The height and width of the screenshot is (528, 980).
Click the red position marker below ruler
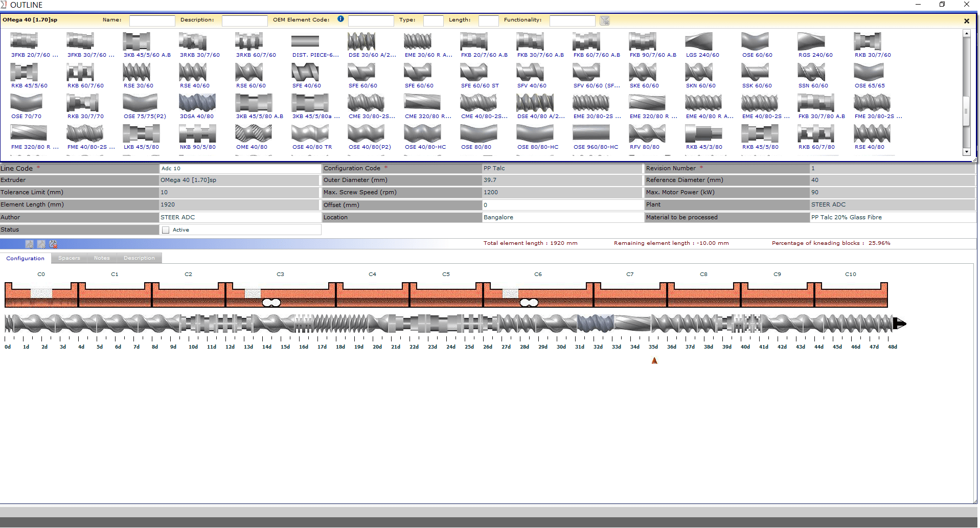pyautogui.click(x=654, y=361)
